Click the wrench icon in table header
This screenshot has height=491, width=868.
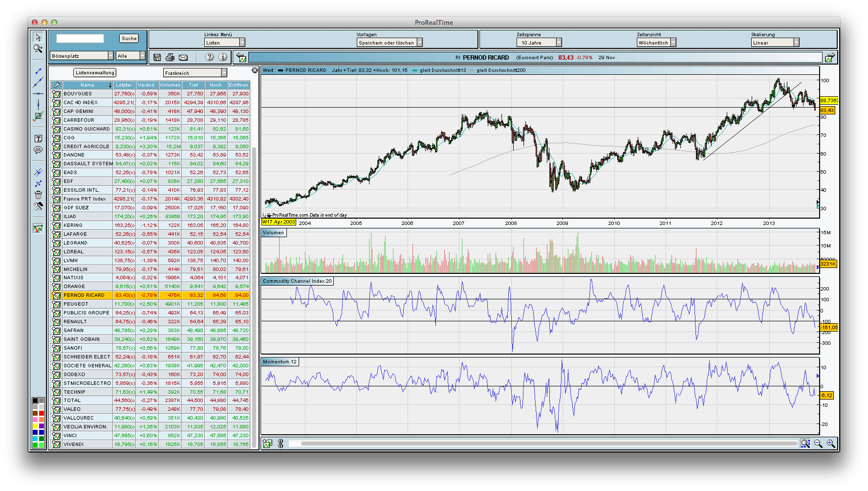coord(56,85)
